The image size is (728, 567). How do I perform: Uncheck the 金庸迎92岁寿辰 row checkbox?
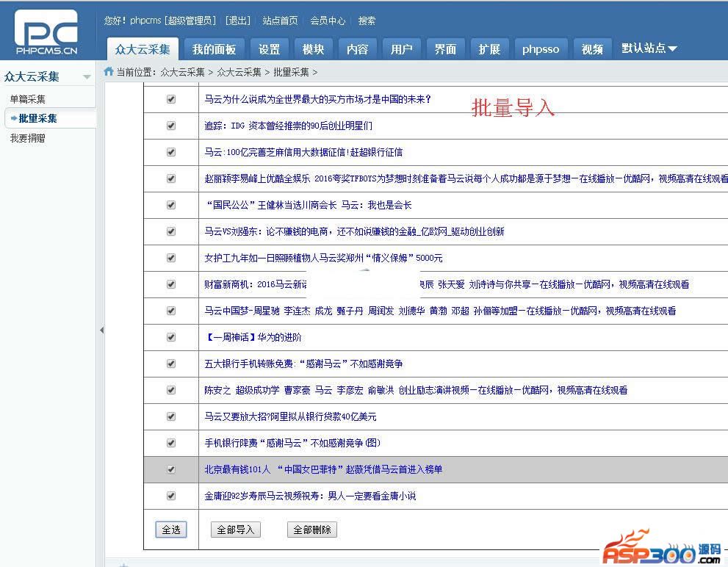(x=171, y=496)
